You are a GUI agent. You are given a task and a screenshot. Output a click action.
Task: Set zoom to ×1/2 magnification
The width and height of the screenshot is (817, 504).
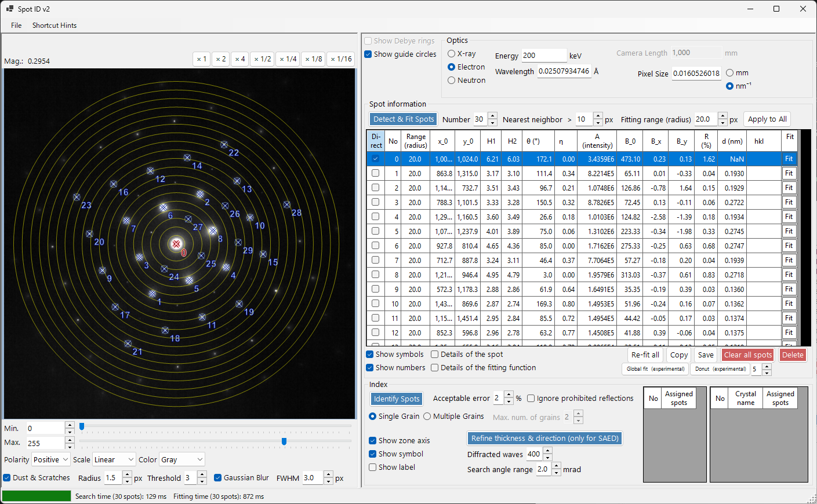(262, 59)
